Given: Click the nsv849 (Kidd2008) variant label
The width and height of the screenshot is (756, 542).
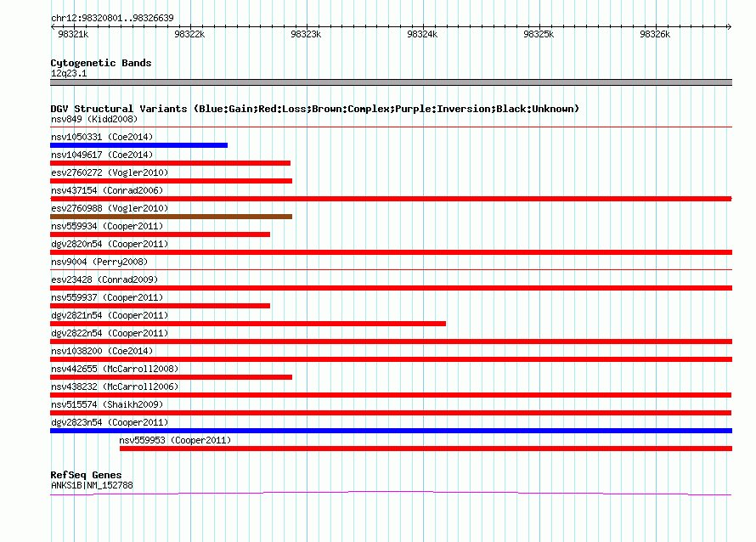Looking at the screenshot, I should point(94,119).
